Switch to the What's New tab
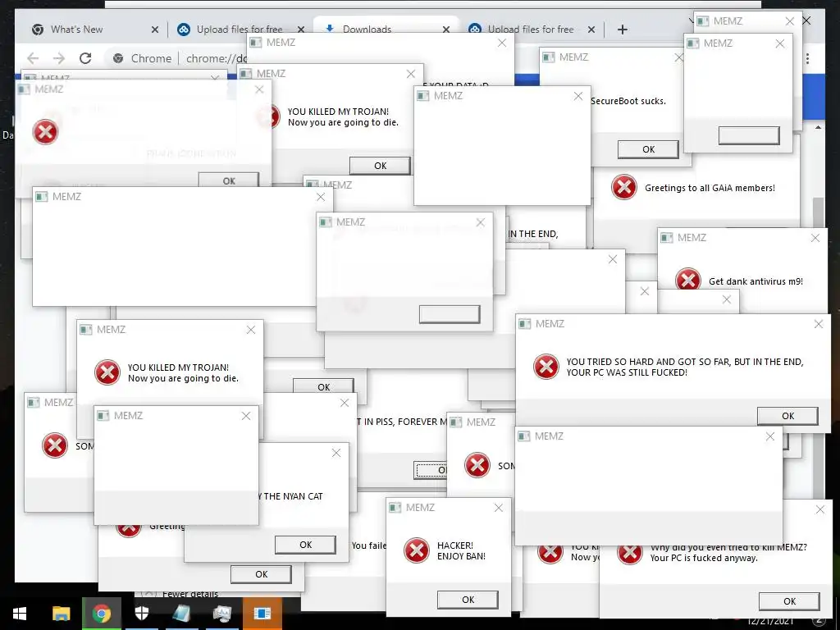Viewport: 840px width, 630px height. tap(76, 30)
